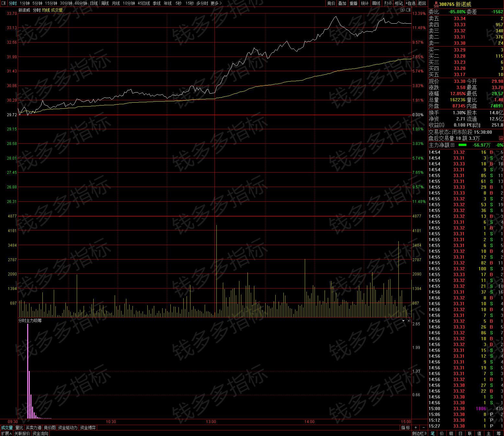Open the 分时主力吸筹 panel dropdown arrow
The height and width of the screenshot is (436, 504).
[404, 321]
